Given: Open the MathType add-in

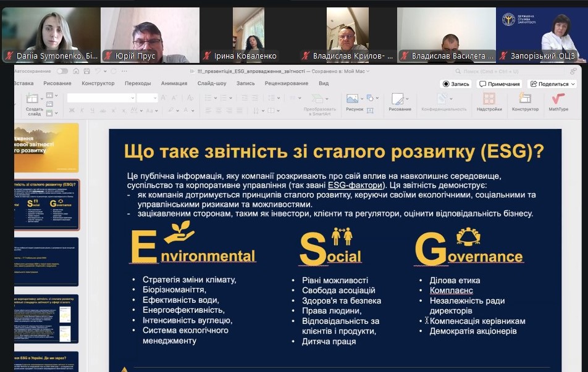Looking at the screenshot, I should pos(558,102).
